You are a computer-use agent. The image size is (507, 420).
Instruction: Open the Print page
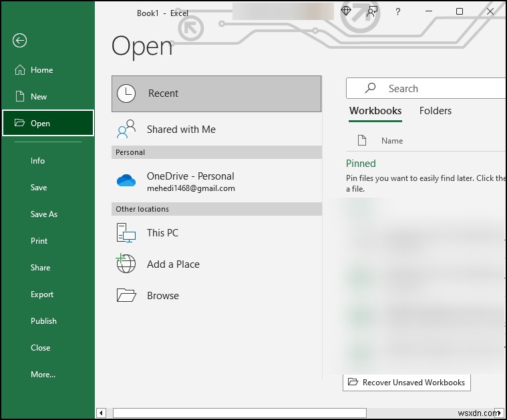48,241
